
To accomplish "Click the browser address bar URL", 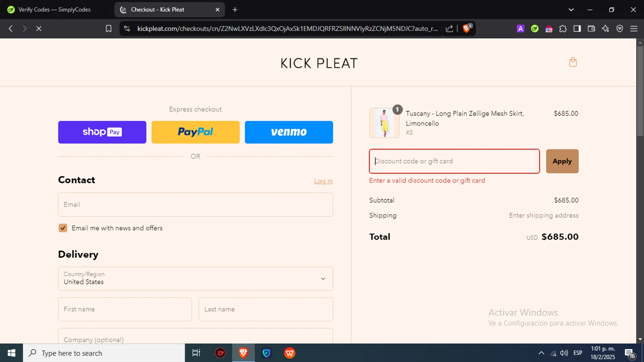I will click(287, 29).
